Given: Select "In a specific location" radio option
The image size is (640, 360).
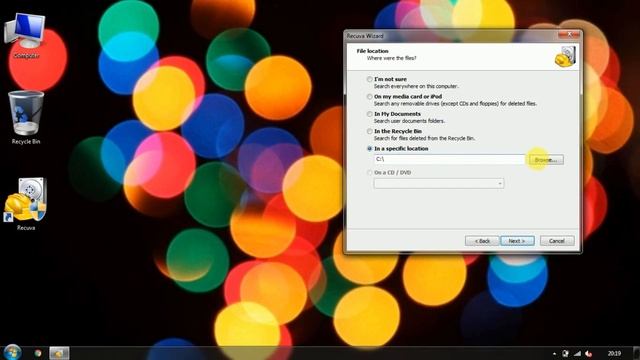Looking at the screenshot, I should (369, 149).
